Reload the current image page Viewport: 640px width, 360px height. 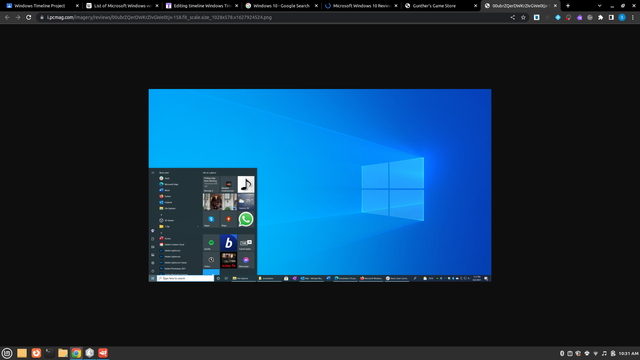point(29,18)
